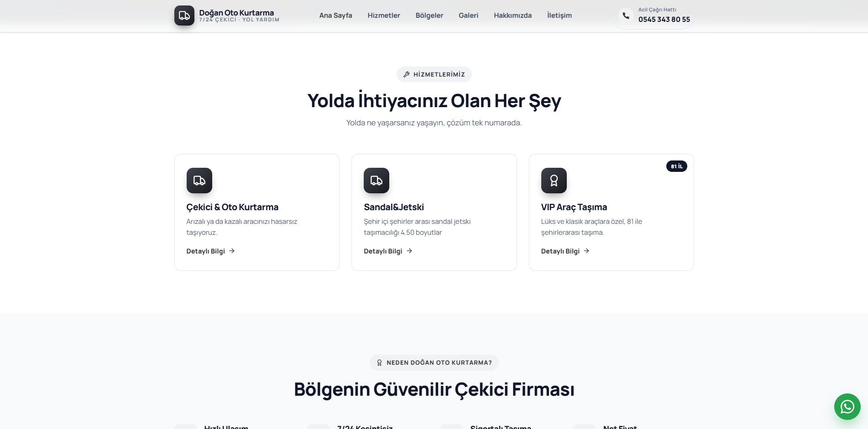Screen dimensions: 868x429
Task: Open Detaylı Bilgi for Çekici & Oto Kurtarma
Action: click(x=210, y=251)
